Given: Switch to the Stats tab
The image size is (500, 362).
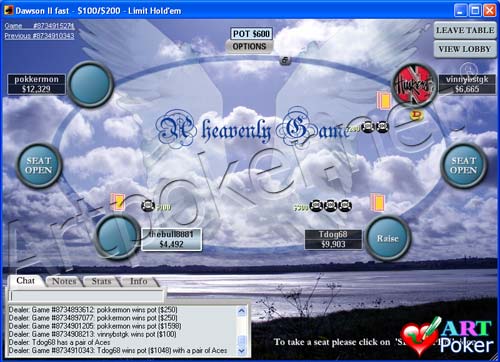Looking at the screenshot, I should (102, 282).
